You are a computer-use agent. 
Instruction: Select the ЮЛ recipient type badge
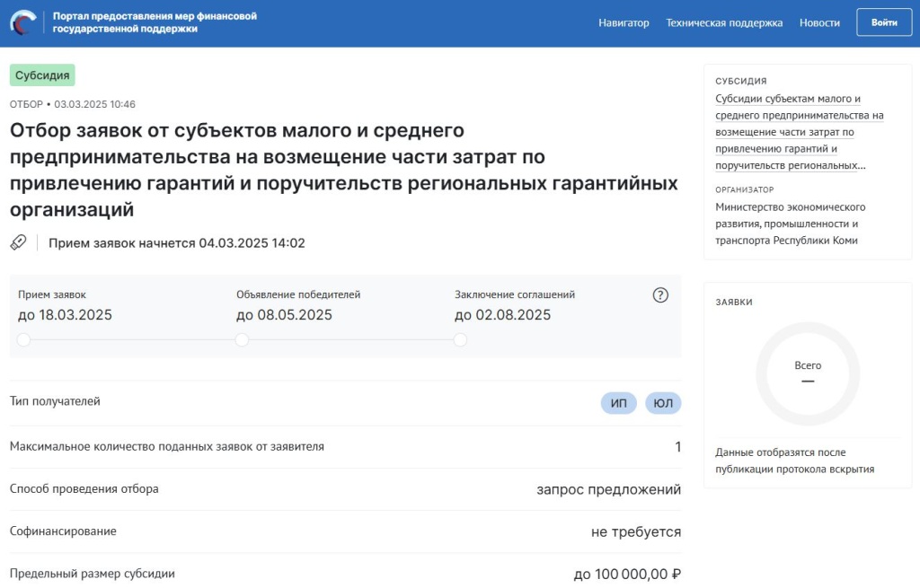coord(663,403)
